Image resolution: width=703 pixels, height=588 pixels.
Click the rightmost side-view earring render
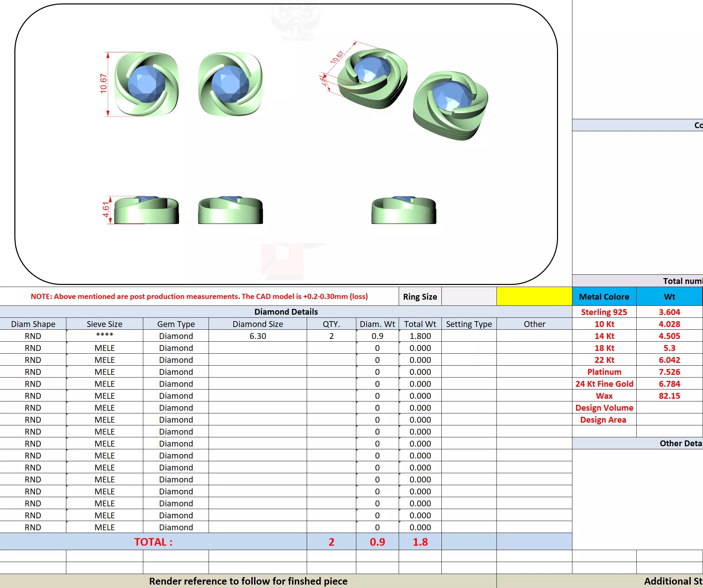click(404, 210)
